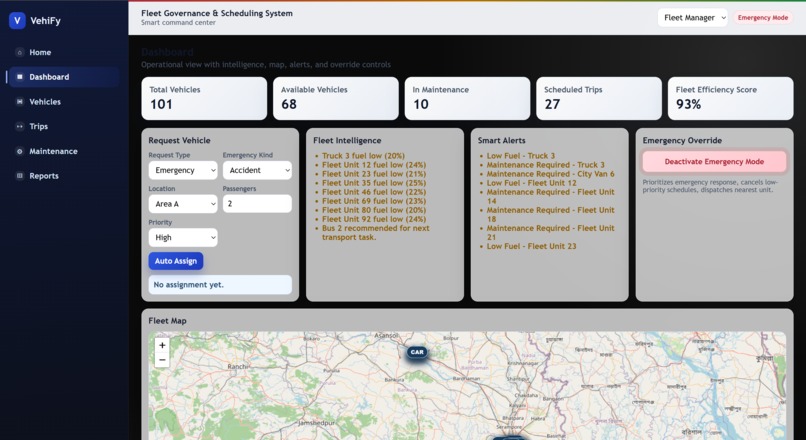Click 'Fleet Unit 46 fuel low (22%)'
Viewport: 806px width, 440px height.
coord(374,192)
